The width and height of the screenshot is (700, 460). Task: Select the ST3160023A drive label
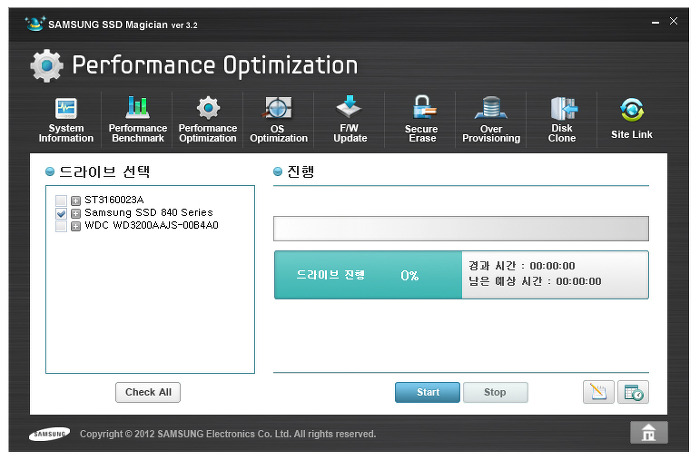[114, 200]
